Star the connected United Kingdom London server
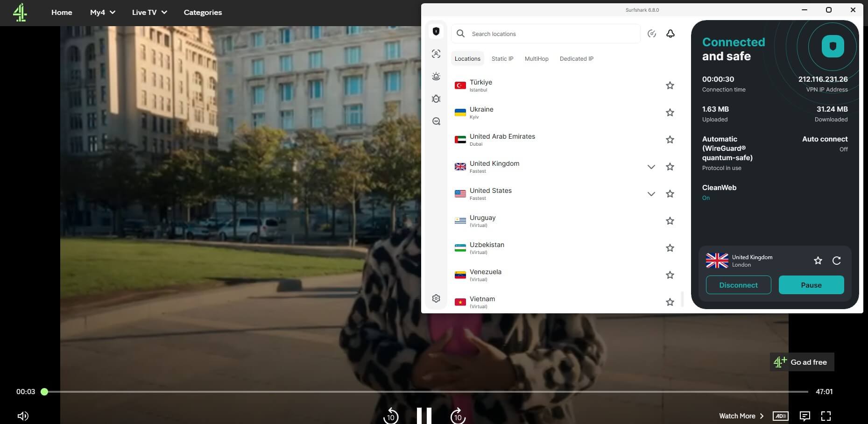Image resolution: width=868 pixels, height=424 pixels. pyautogui.click(x=818, y=261)
